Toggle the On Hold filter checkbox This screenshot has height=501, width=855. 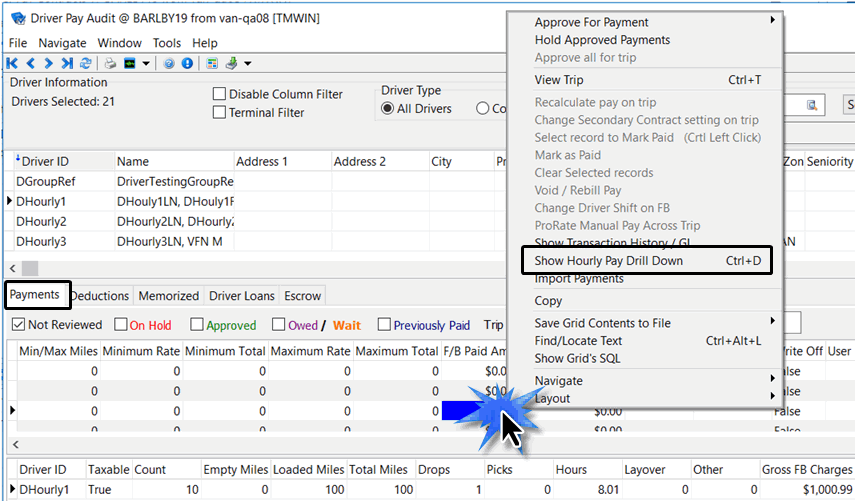121,325
